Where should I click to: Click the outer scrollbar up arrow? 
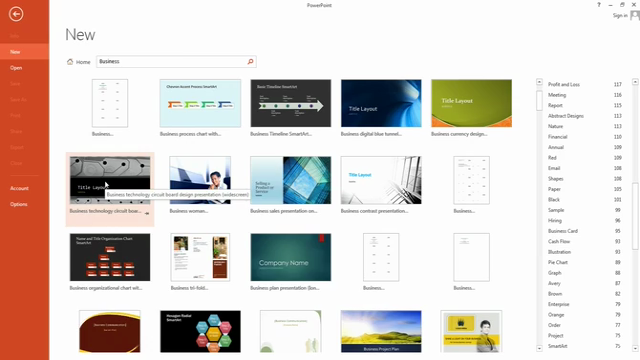tap(635, 82)
